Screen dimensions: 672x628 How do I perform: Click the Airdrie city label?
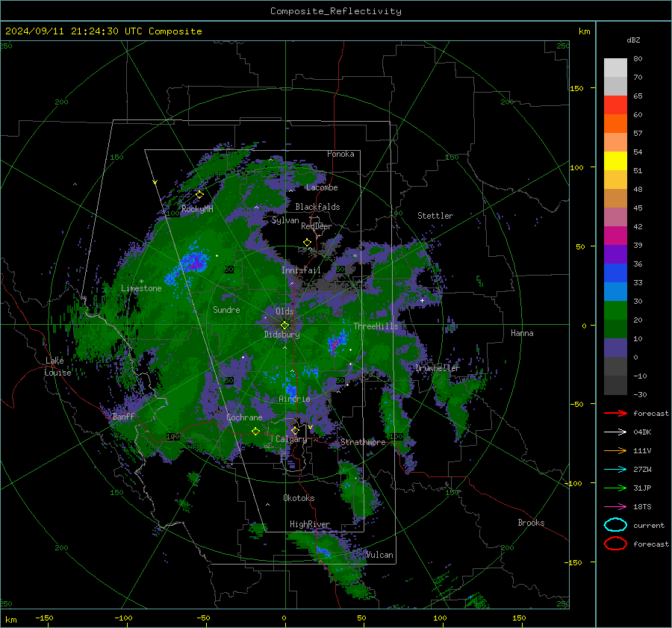[294, 399]
